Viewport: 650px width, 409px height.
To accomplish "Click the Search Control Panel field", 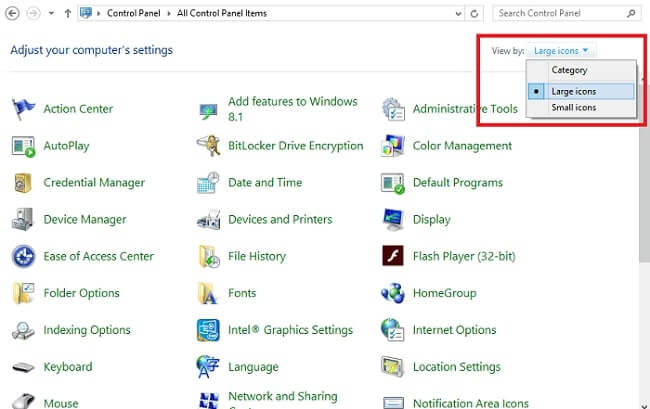I will click(558, 14).
